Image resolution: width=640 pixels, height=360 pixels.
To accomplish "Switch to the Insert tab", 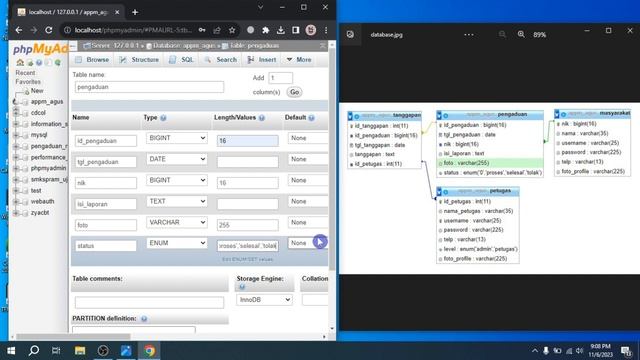I will [262, 60].
